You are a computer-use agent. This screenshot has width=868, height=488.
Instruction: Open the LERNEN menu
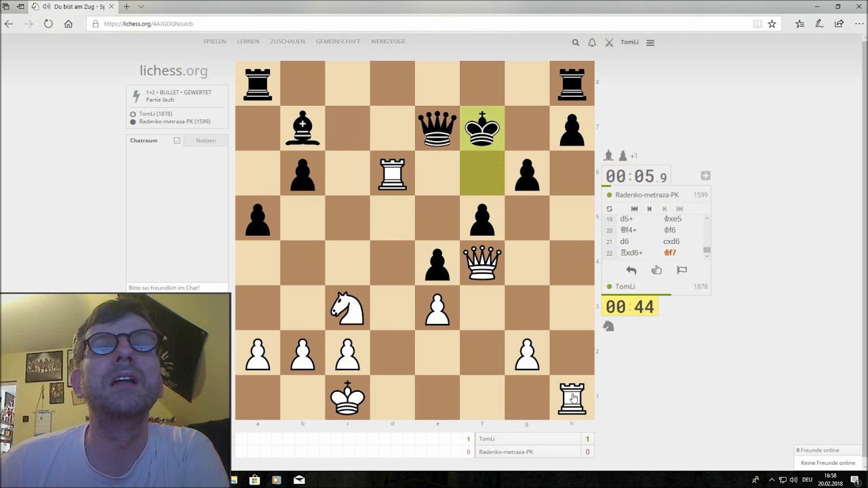(x=248, y=41)
